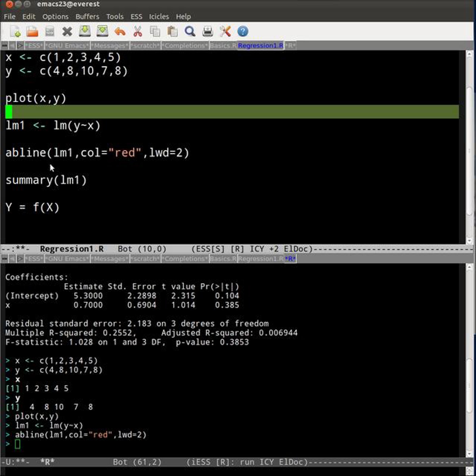
Task: Click the Save buffer icon
Action: pos(84,32)
